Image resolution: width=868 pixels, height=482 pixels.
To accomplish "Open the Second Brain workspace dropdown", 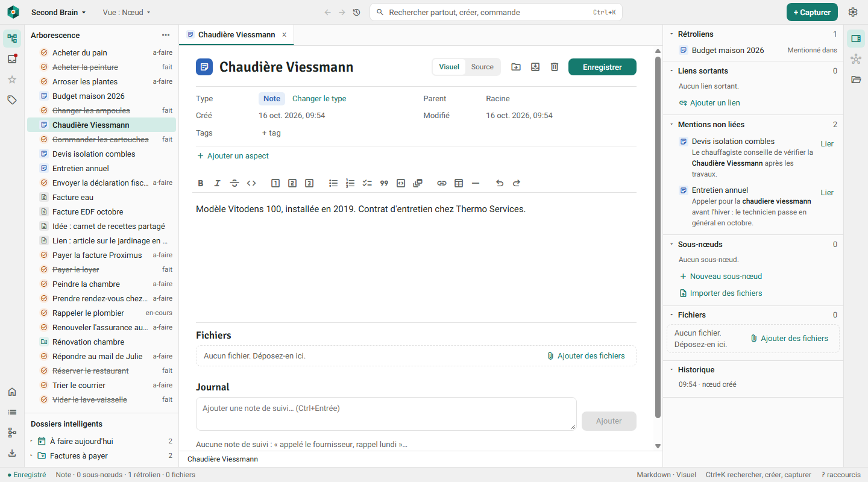I will (x=58, y=12).
